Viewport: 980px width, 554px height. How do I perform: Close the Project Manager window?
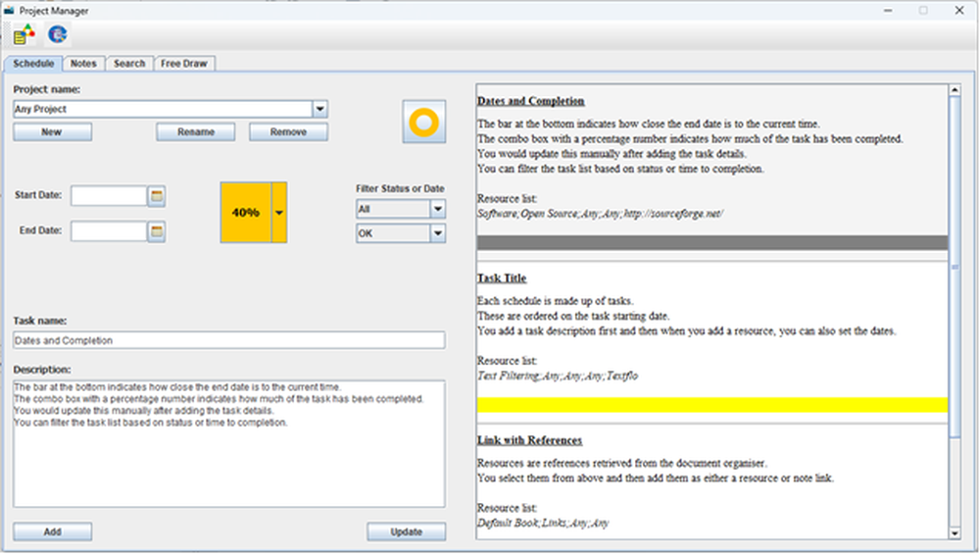[x=959, y=11]
